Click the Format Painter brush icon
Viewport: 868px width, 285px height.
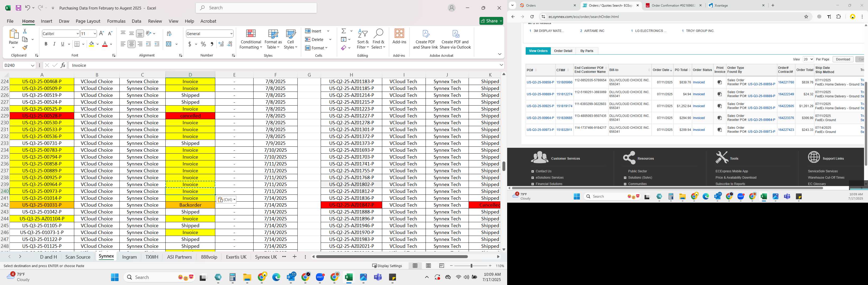click(25, 47)
